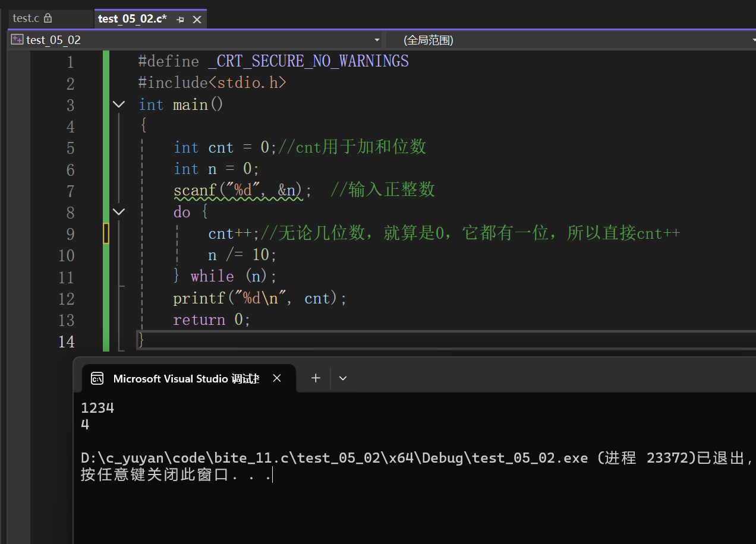Click the console icon in the terminal tab
756x544 pixels.
pos(97,378)
